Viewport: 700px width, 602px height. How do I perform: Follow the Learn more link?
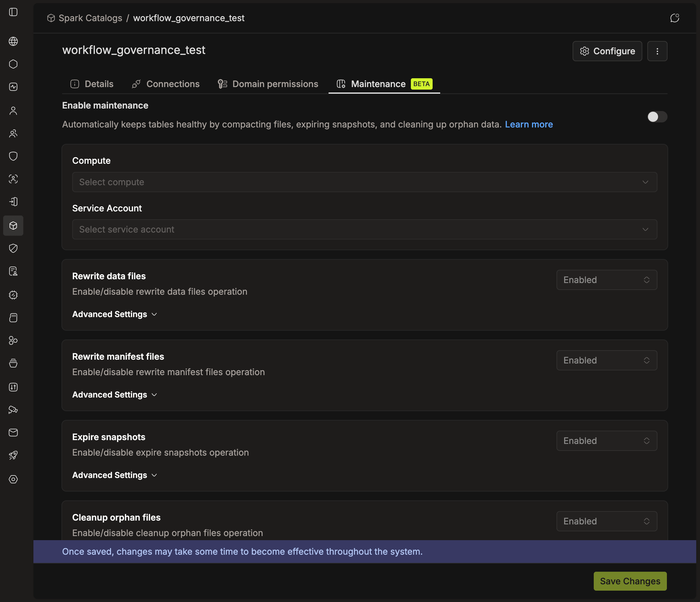click(529, 124)
